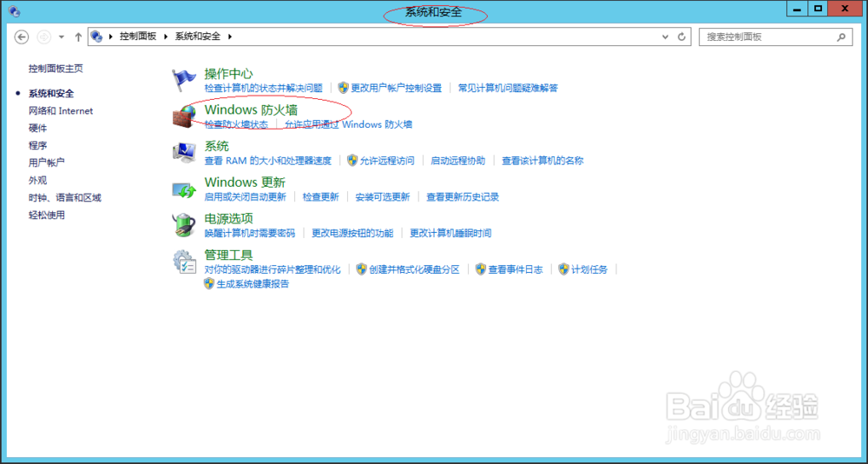Click the Power Options battery icon

point(184,226)
